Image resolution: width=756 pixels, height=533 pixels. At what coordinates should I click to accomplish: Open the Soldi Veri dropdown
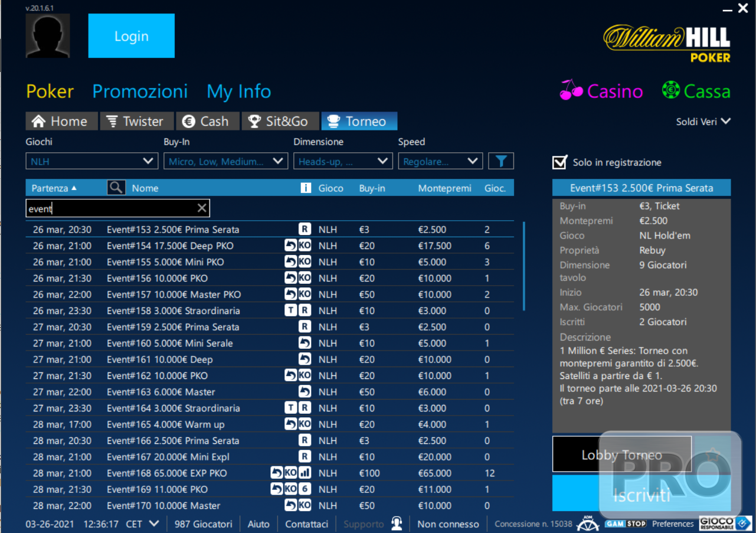pyautogui.click(x=703, y=122)
